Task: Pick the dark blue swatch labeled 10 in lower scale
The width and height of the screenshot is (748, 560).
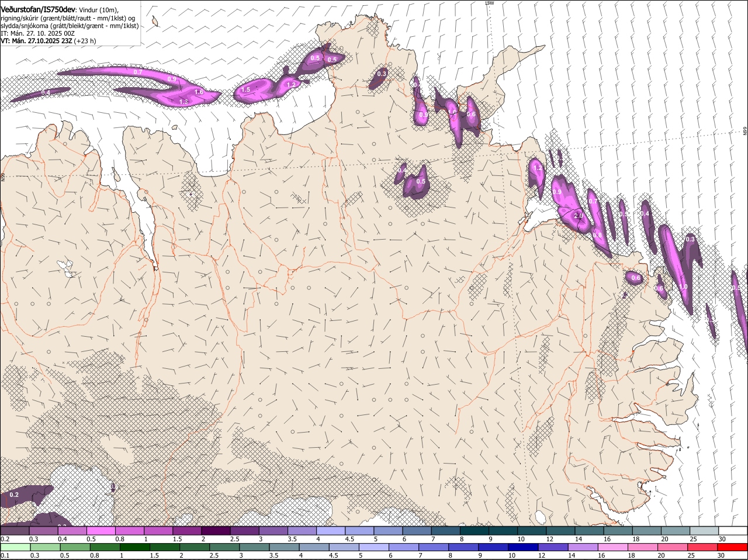Action: click(523, 547)
